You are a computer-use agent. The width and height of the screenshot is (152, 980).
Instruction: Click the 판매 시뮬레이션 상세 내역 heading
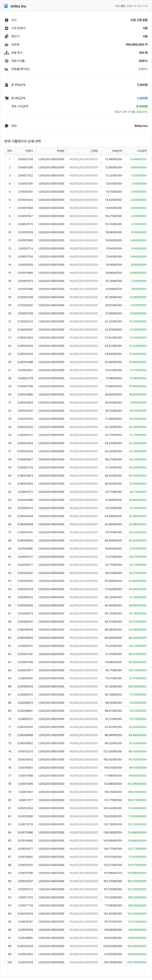[x=22, y=141]
